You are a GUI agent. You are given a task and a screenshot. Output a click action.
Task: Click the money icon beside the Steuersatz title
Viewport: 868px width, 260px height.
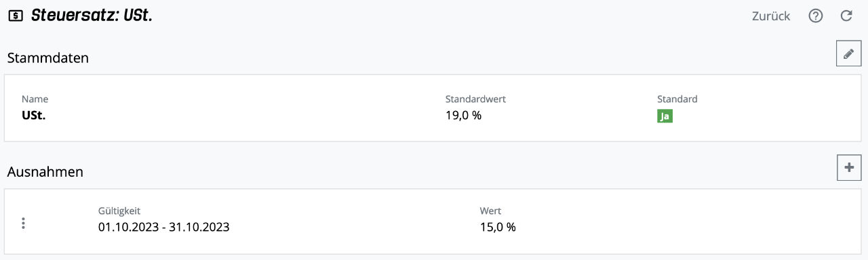click(x=15, y=16)
